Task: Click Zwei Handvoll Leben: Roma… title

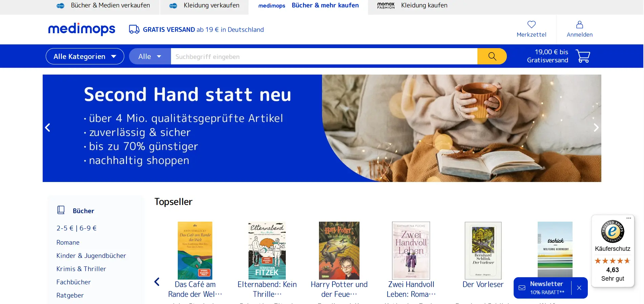Action: point(411,289)
